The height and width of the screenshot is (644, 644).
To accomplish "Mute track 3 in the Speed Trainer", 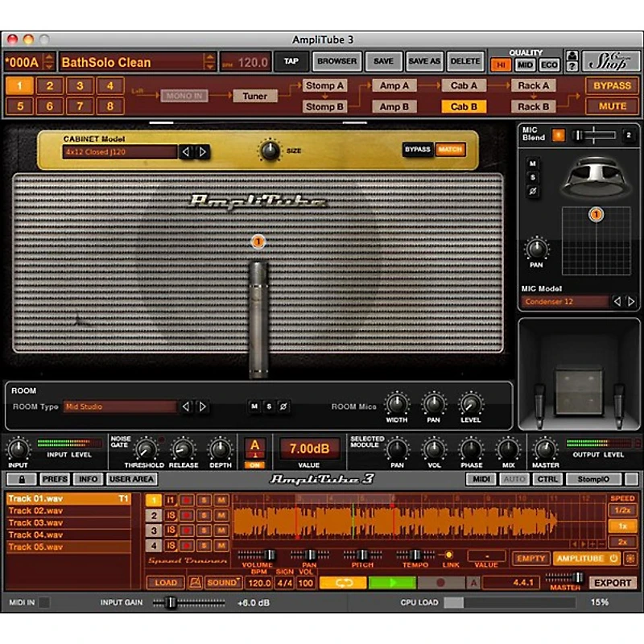I will [221, 530].
